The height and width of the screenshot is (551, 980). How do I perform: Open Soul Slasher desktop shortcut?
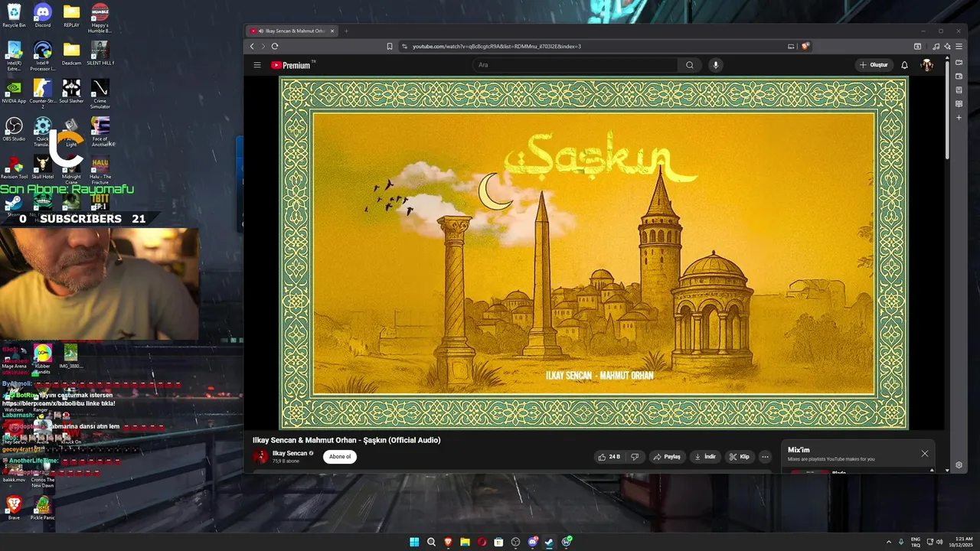click(71, 91)
